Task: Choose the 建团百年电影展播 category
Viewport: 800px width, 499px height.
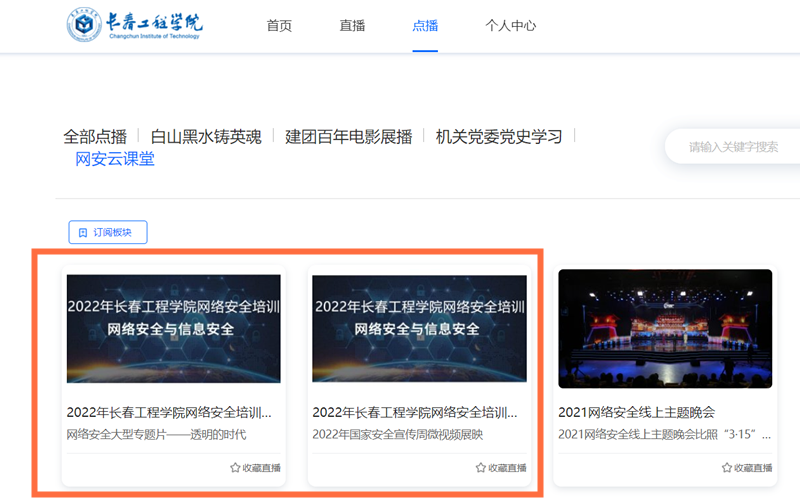Action: coord(348,137)
